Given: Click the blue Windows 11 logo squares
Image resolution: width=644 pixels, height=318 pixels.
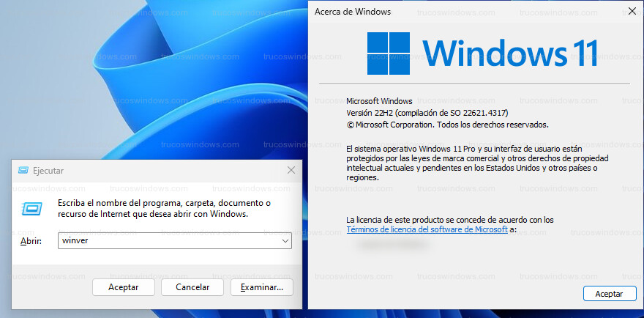Looking at the screenshot, I should 388,52.
